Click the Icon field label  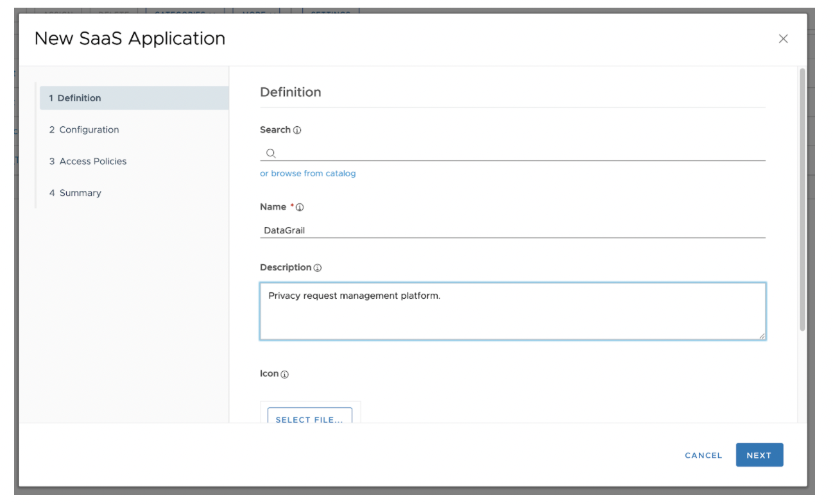pos(270,374)
